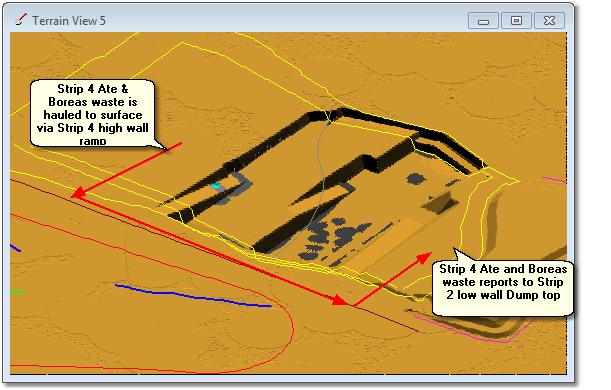Close the Terrain View 5 window

549,21
